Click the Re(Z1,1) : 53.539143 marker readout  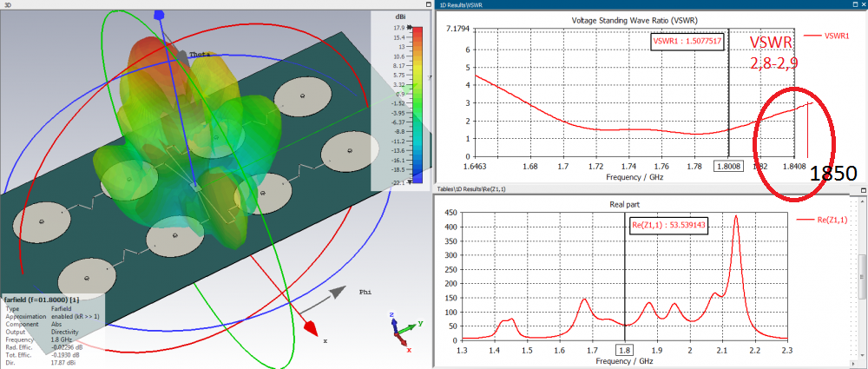[668, 226]
